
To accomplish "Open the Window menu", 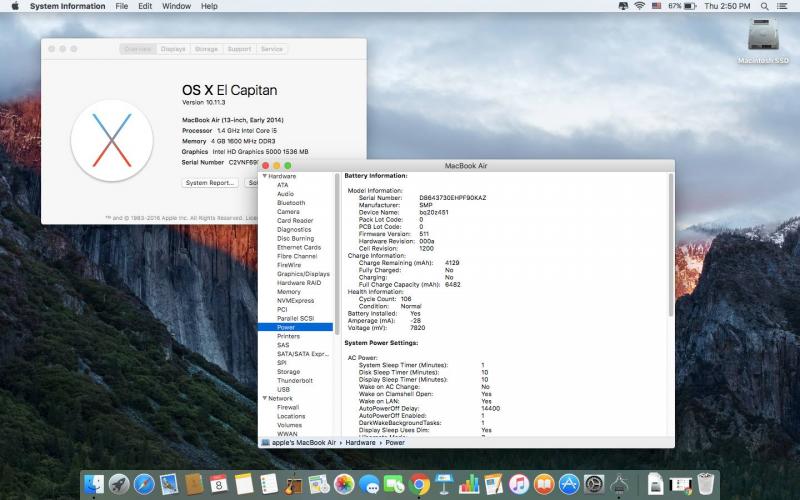I will pos(176,6).
